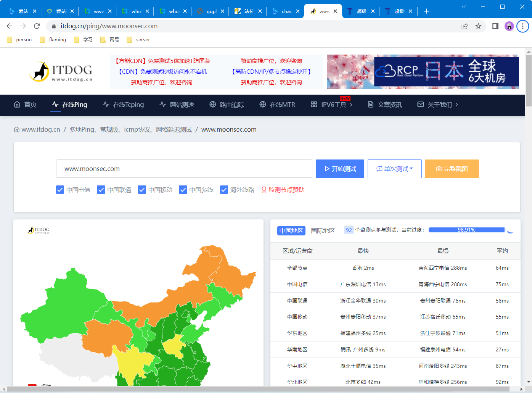This screenshot has width=532, height=393.
Task: Toggle the 海外线路 checkbox
Action: pyautogui.click(x=224, y=190)
